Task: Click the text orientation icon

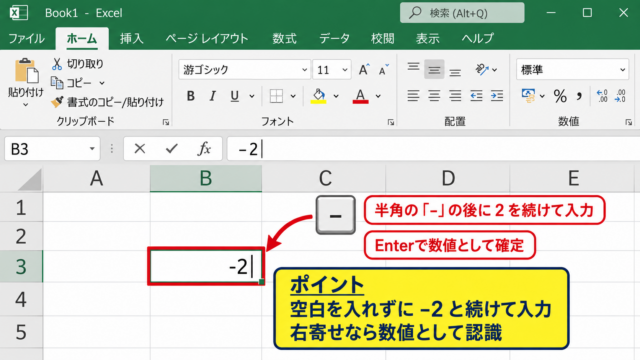Action: click(x=482, y=69)
